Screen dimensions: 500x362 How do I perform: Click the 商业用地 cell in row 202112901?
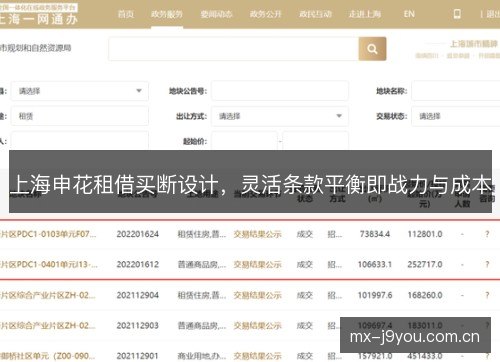point(202,356)
